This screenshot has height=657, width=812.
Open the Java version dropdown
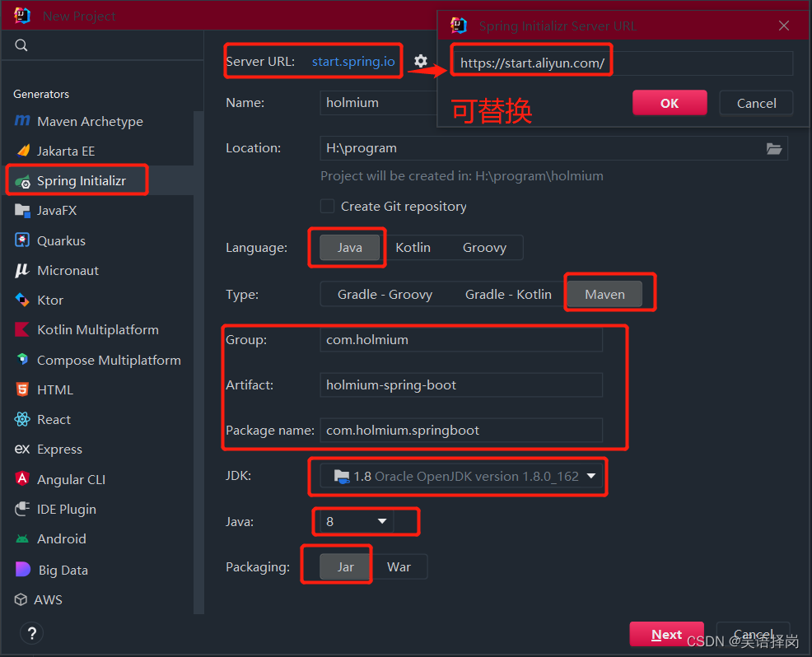pos(357,521)
